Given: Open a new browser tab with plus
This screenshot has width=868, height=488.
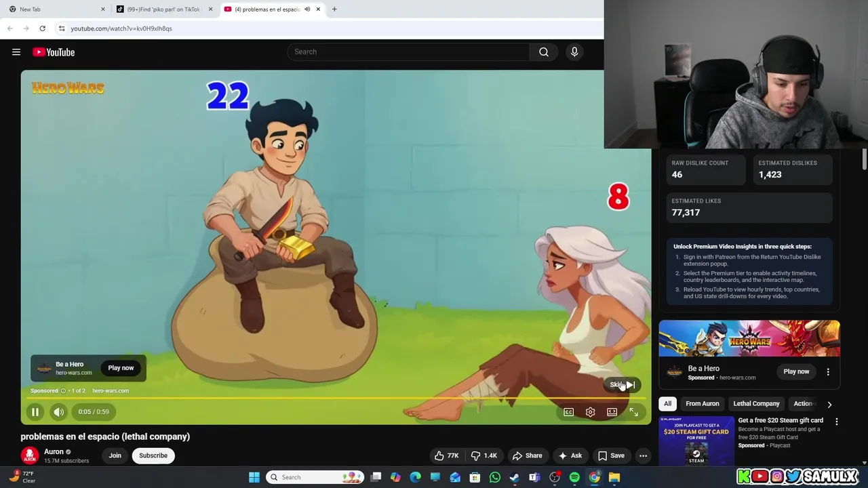Looking at the screenshot, I should [x=334, y=9].
